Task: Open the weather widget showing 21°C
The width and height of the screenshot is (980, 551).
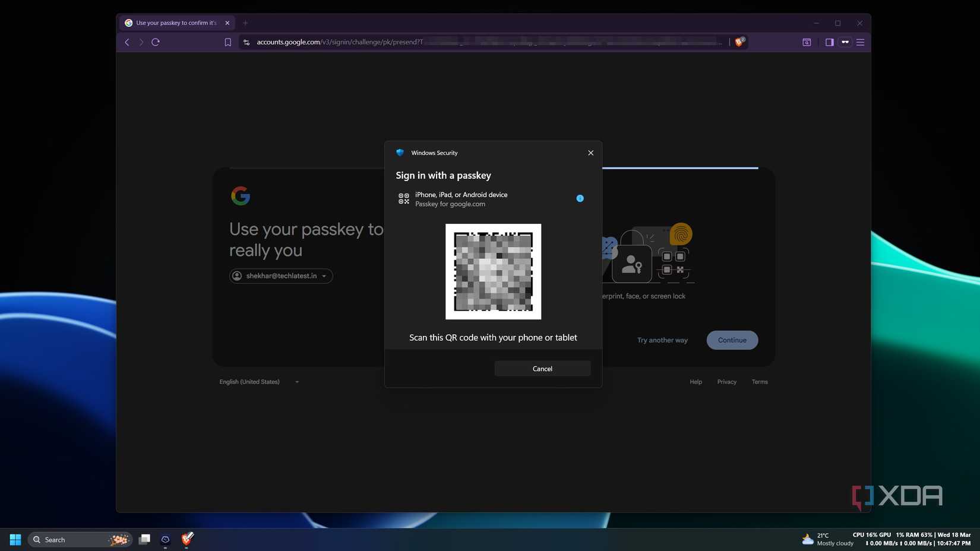Action: [x=827, y=539]
